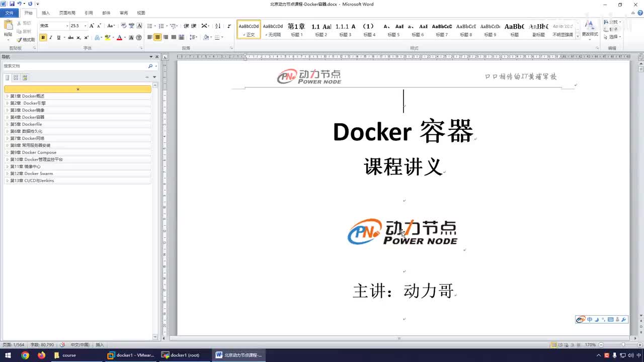
Task: Click the text highlight color button
Action: pos(107,37)
